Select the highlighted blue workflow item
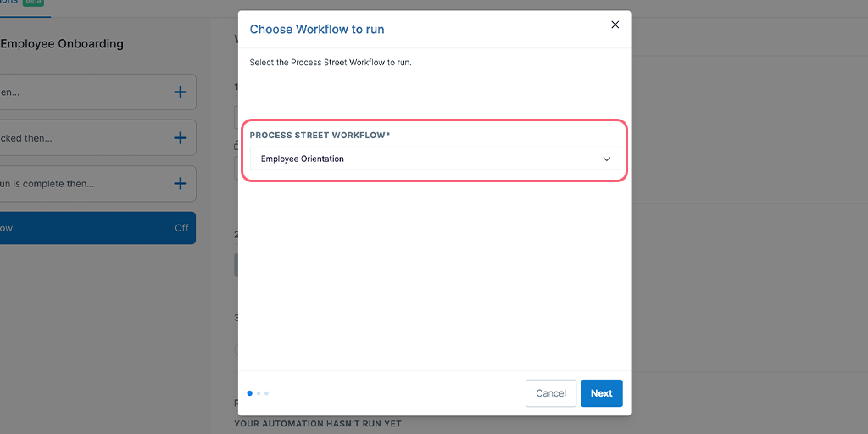868x434 pixels. (85, 228)
